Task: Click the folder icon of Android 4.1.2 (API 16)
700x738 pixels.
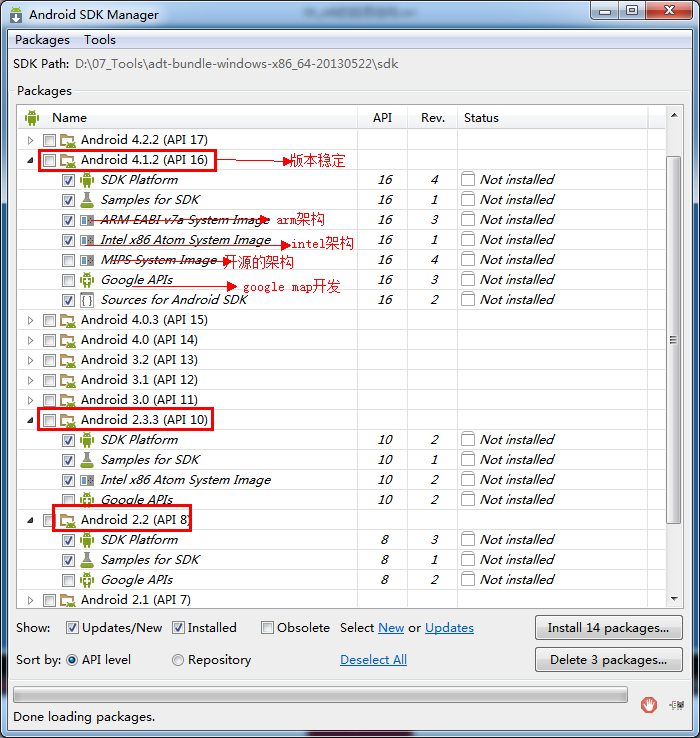Action: coord(68,160)
